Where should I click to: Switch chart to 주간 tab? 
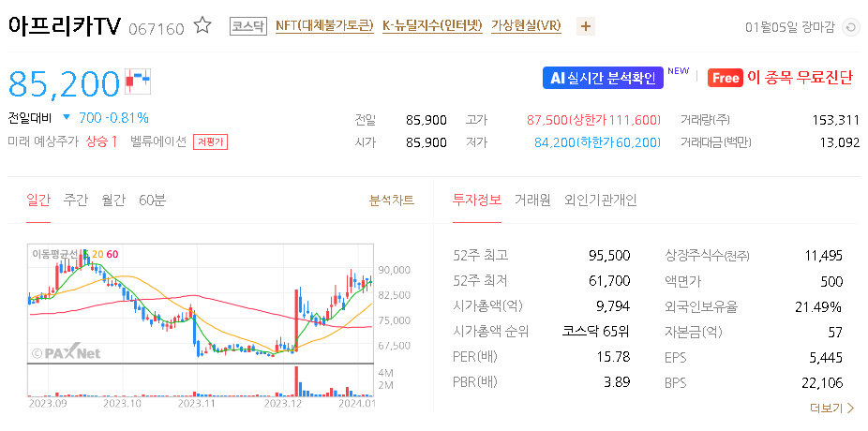(x=75, y=201)
